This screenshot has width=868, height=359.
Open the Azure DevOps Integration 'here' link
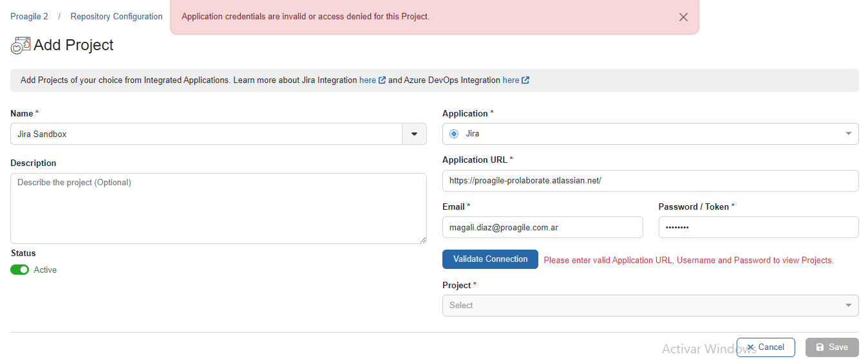click(x=511, y=80)
